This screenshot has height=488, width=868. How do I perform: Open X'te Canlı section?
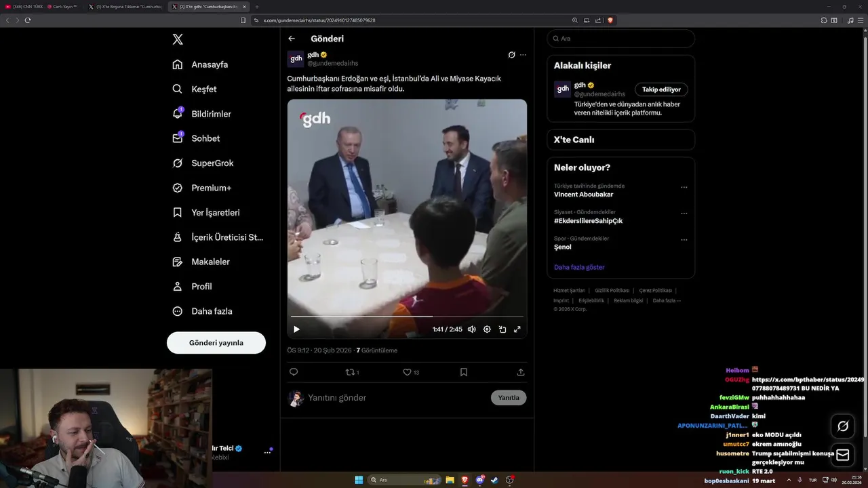(x=620, y=140)
